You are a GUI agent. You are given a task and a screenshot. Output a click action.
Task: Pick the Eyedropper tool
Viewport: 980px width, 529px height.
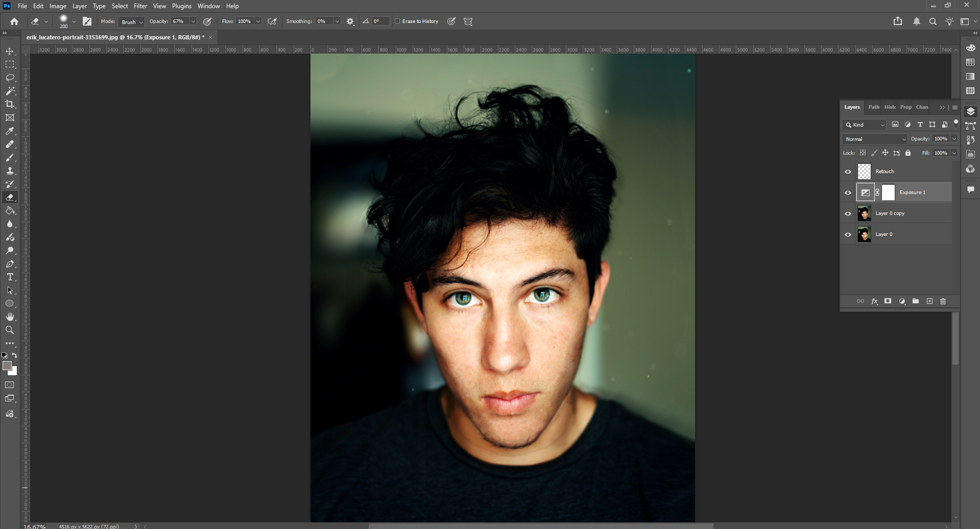tap(10, 131)
